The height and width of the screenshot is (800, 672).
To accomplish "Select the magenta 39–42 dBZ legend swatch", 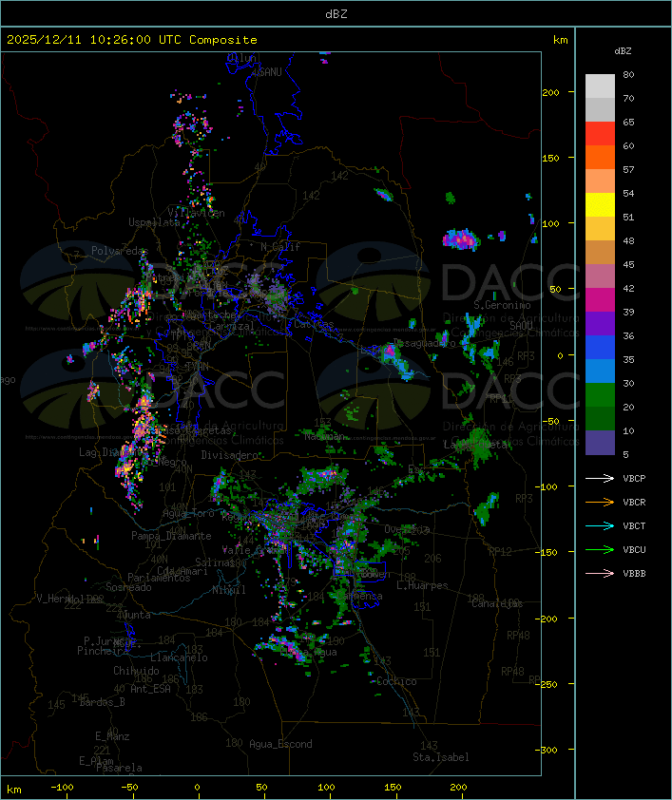I will pyautogui.click(x=600, y=300).
